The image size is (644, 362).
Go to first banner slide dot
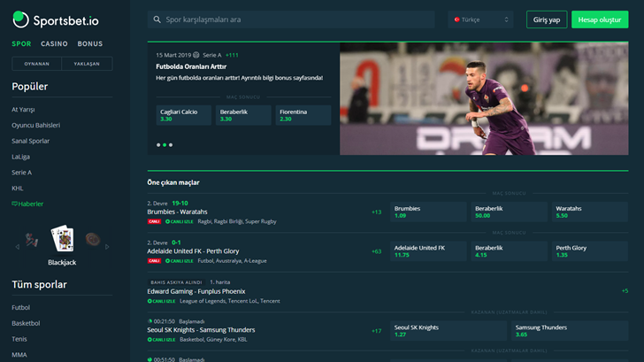pos(158,144)
